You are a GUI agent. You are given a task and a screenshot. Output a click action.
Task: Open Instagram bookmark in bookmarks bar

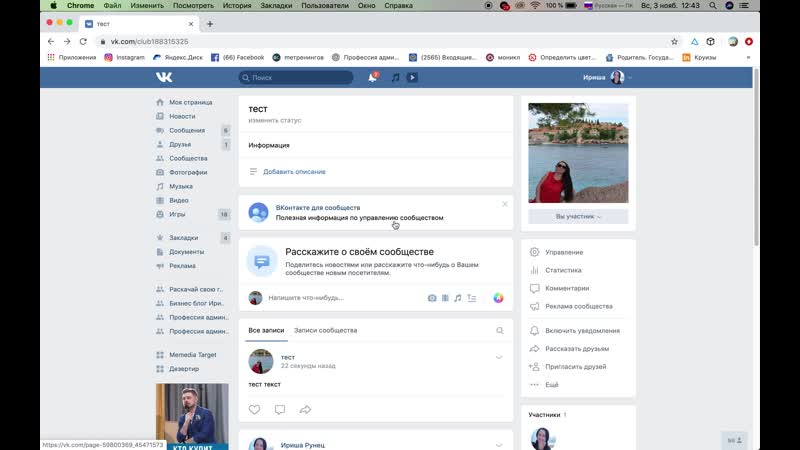(124, 58)
